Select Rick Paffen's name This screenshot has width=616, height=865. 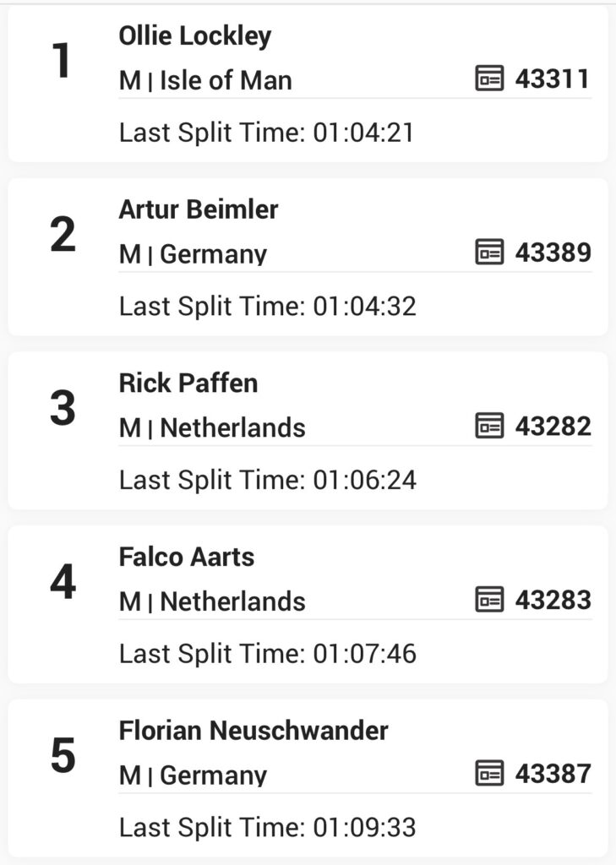pyautogui.click(x=188, y=384)
